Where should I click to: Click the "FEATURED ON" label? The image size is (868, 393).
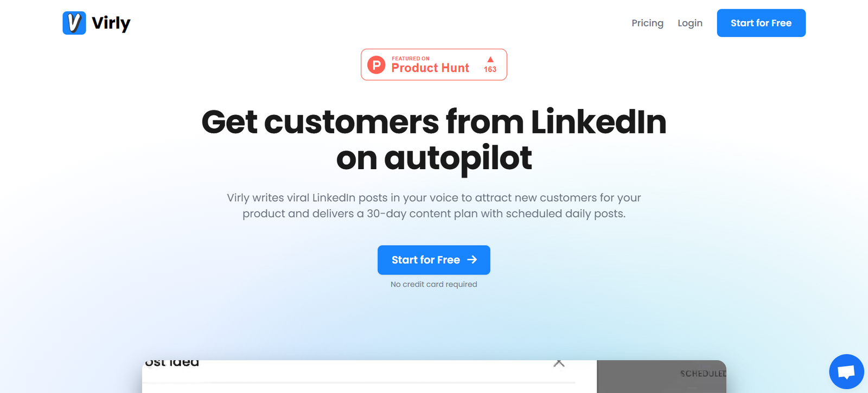point(411,59)
